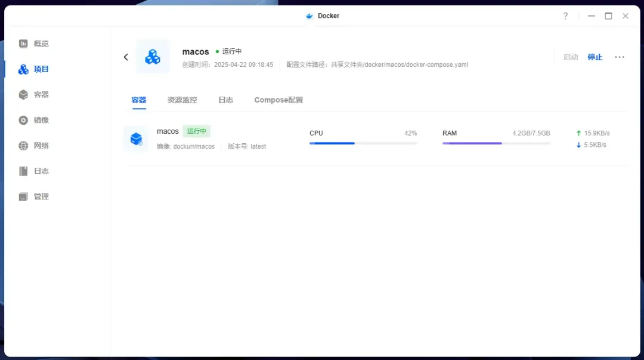Switch to the 日志 tab in project view

pyautogui.click(x=226, y=100)
